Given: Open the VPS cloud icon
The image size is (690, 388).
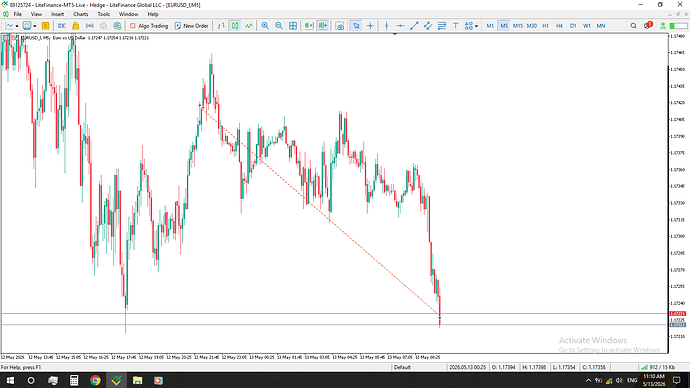Looking at the screenshot, I should point(103,26).
